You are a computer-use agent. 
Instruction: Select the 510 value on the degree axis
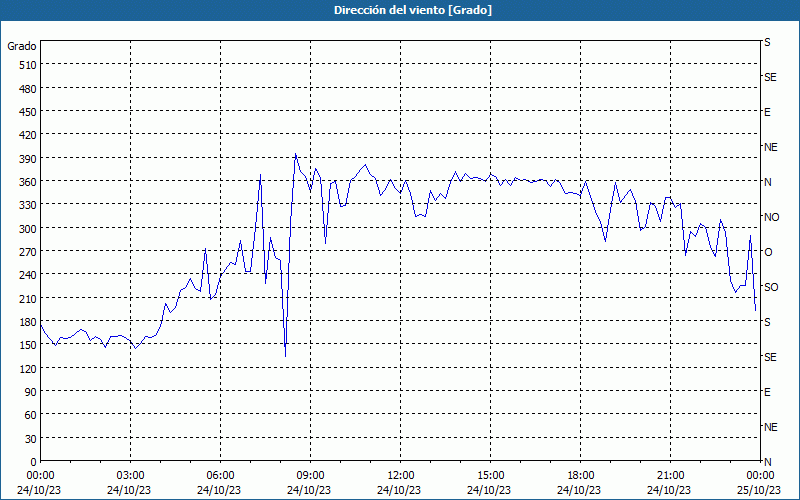(29, 65)
